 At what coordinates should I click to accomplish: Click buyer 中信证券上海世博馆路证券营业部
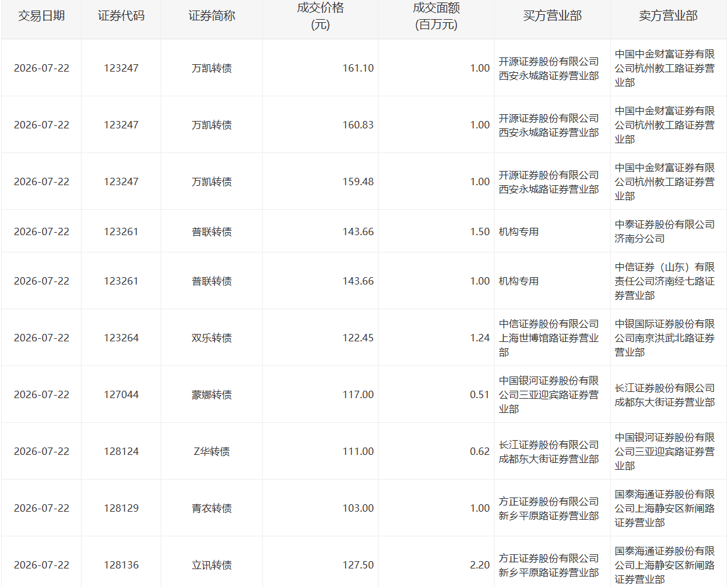(549, 338)
